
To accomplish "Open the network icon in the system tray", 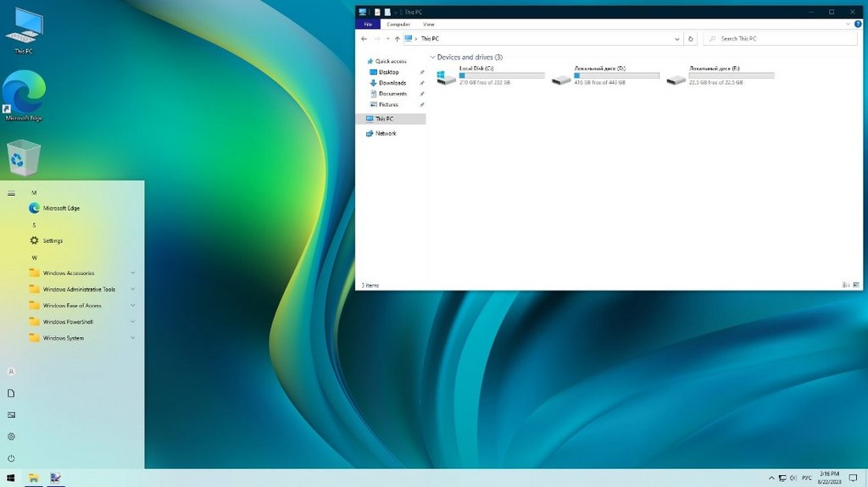I will click(782, 479).
